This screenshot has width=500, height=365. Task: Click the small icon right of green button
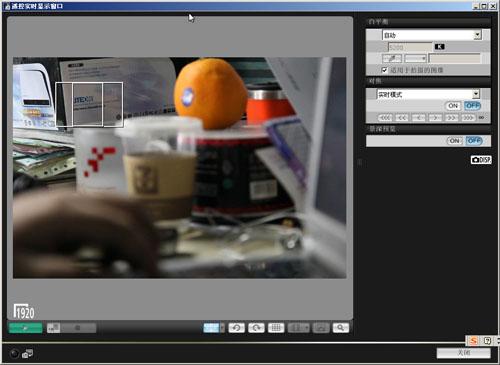pos(53,328)
